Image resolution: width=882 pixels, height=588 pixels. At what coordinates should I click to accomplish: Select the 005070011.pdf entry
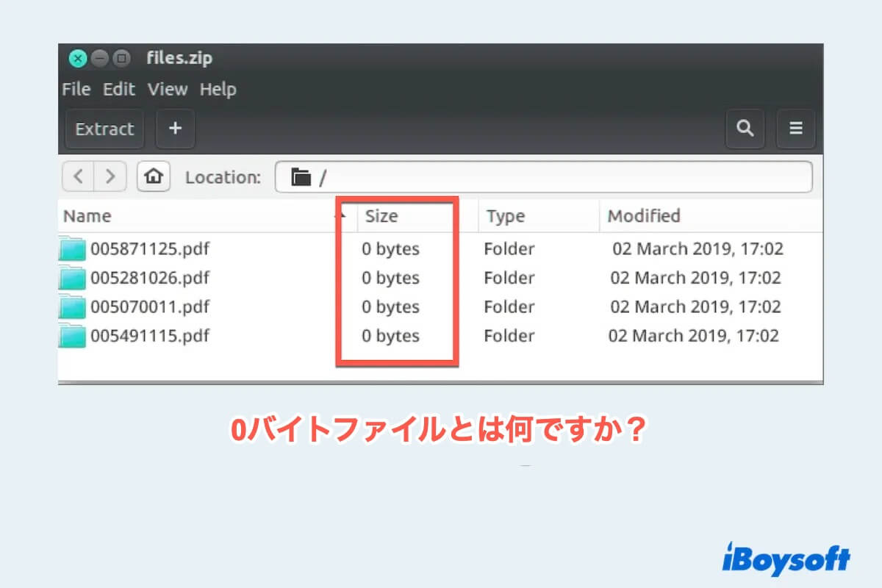pos(149,307)
